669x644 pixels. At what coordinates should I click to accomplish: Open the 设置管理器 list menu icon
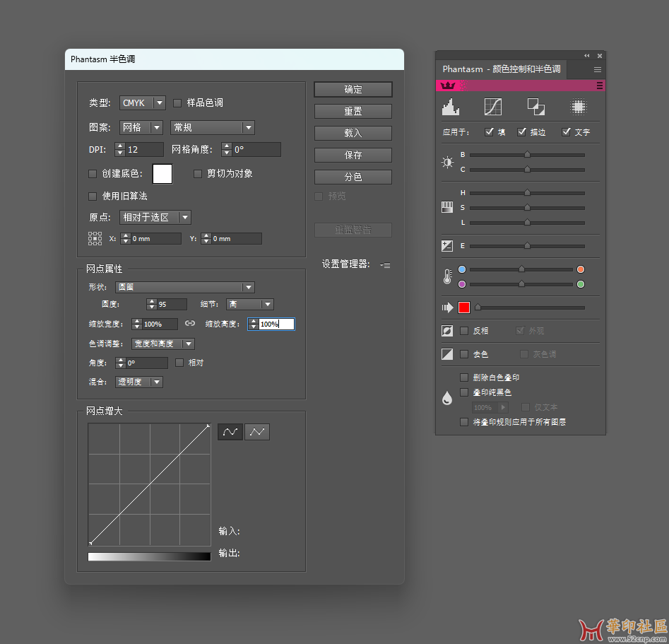385,265
